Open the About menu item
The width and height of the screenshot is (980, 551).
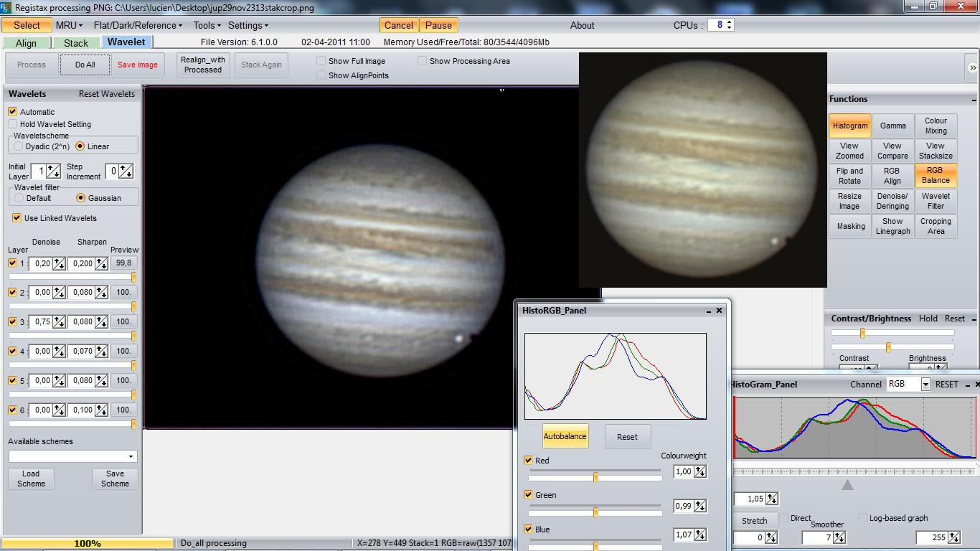[583, 25]
